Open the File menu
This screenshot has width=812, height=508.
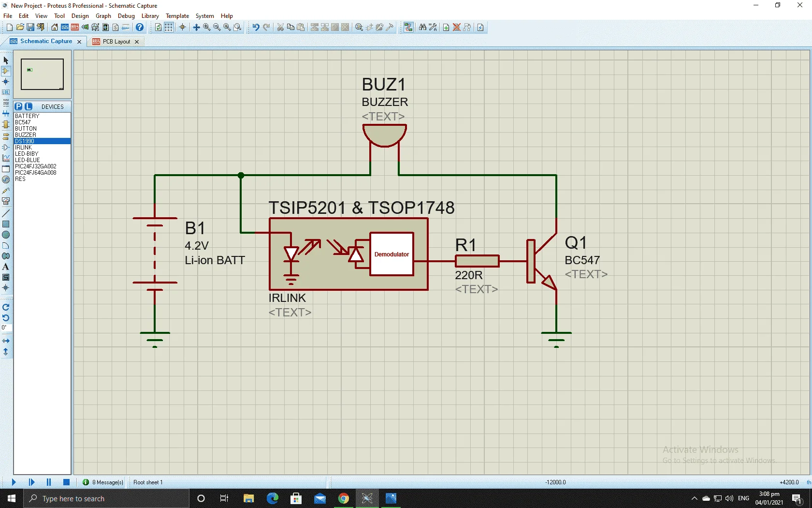coord(8,16)
